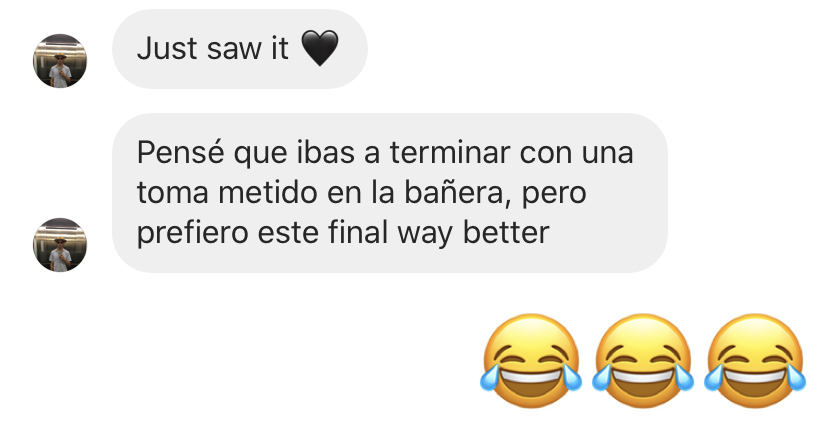The width and height of the screenshot is (828, 421).
Task: Select the last laughing-crying emoji
Action: (x=755, y=360)
